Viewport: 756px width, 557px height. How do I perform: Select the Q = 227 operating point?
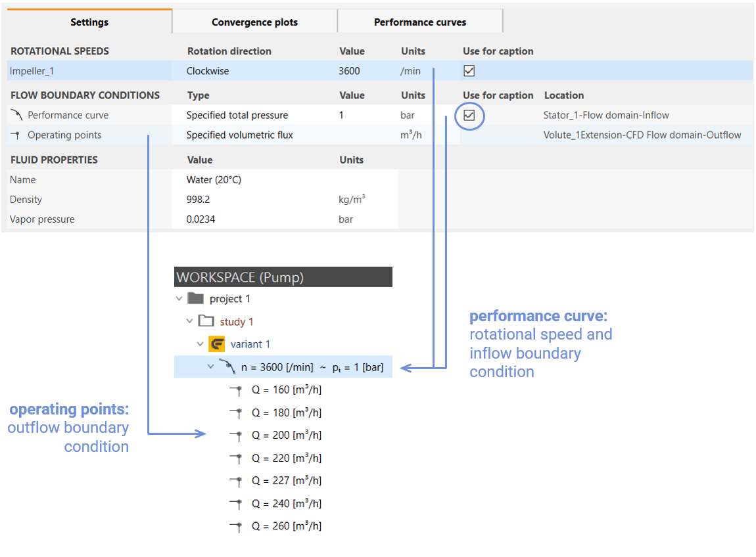point(287,480)
